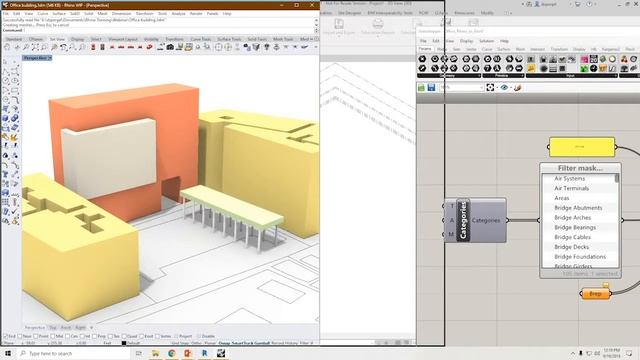640x360 pixels.
Task: Open file with green Grasshopper canvas icon
Action: pos(421,87)
